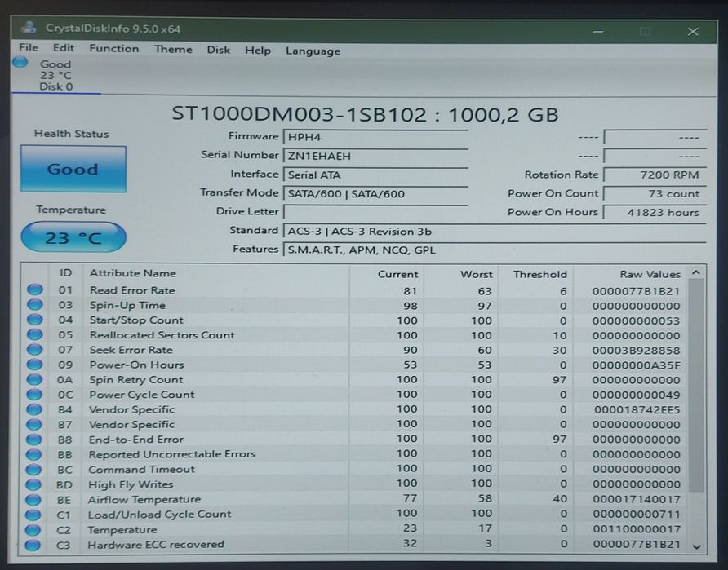Select the Disk 0 status indicator at top

pos(55,75)
